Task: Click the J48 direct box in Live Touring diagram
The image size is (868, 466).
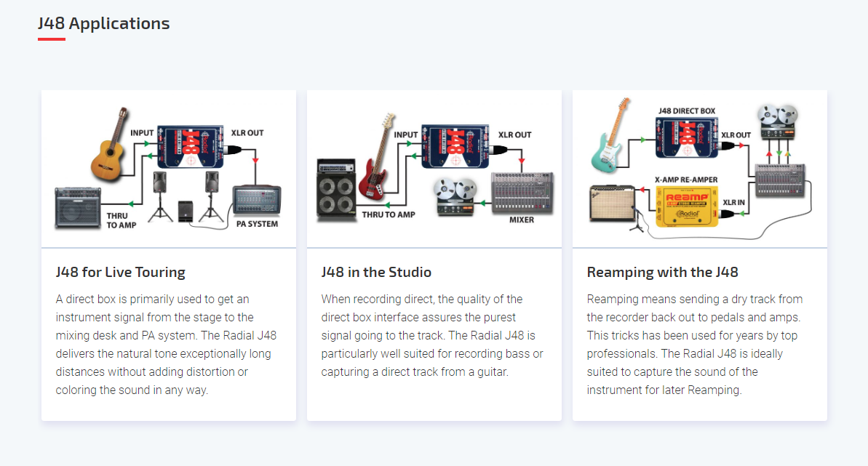Action: pos(191,147)
